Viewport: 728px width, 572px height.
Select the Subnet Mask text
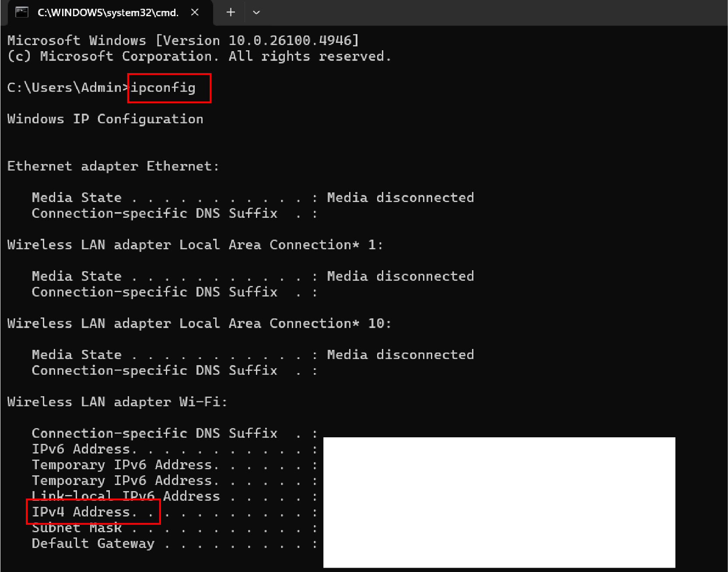pos(77,527)
